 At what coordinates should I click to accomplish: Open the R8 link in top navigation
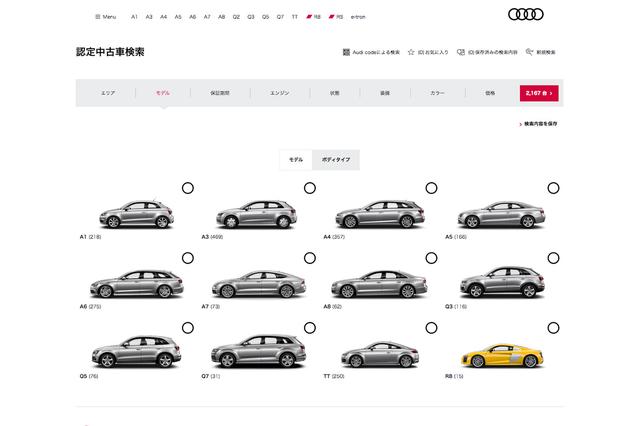coord(313,17)
